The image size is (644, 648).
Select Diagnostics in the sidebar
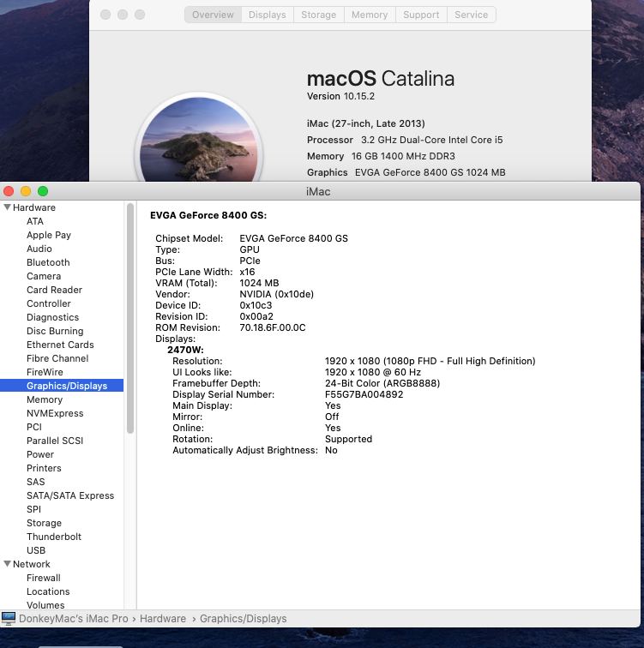tap(53, 317)
